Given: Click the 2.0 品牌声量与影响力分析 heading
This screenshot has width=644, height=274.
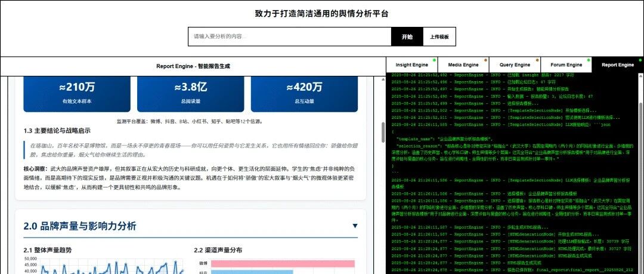Looking at the screenshot, I should coord(80,226).
